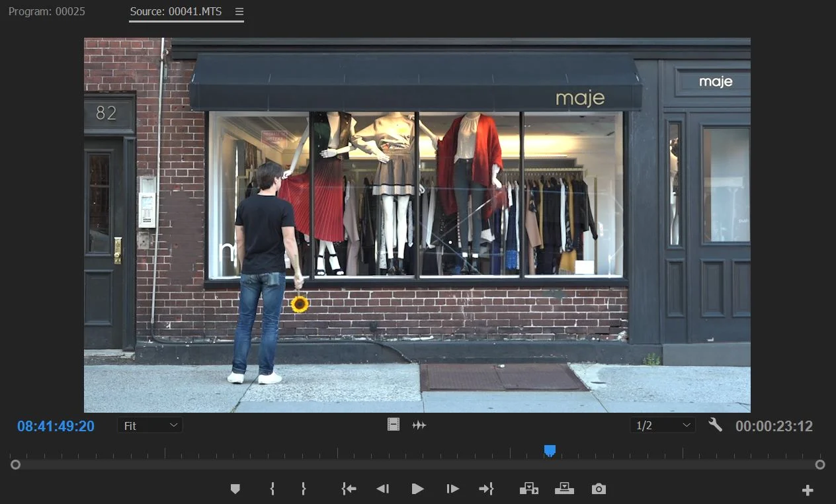Click the Add Marker icon
This screenshot has width=836, height=504.
tap(235, 489)
